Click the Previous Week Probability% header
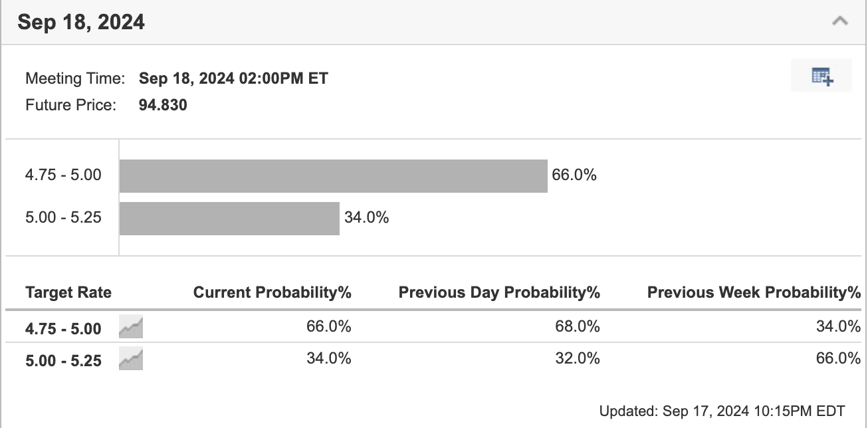 754,292
